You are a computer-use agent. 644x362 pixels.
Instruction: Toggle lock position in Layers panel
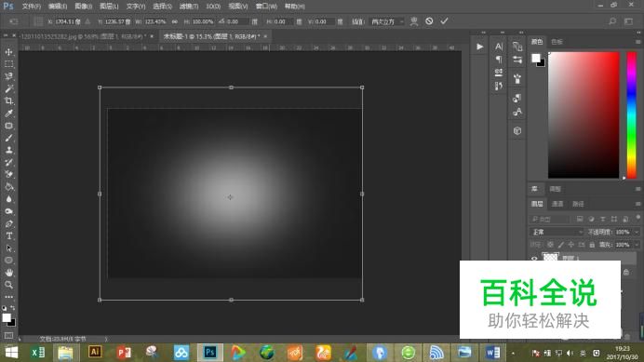[x=571, y=245]
